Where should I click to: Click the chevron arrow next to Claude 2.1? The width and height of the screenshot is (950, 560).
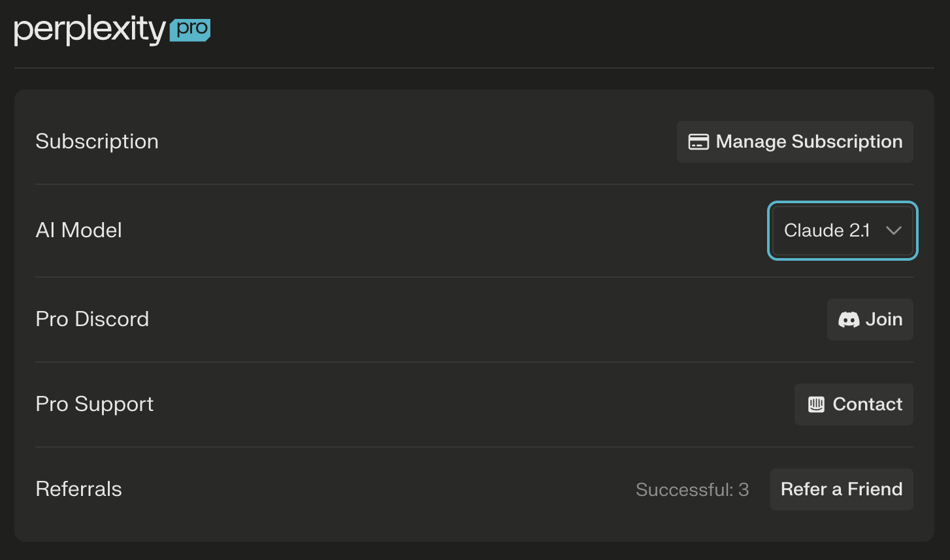tap(893, 231)
